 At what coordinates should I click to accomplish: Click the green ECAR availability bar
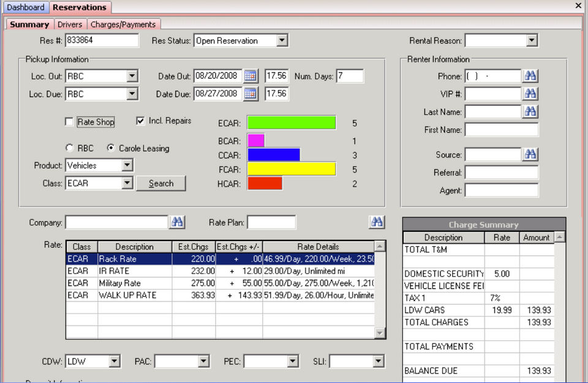coord(292,123)
